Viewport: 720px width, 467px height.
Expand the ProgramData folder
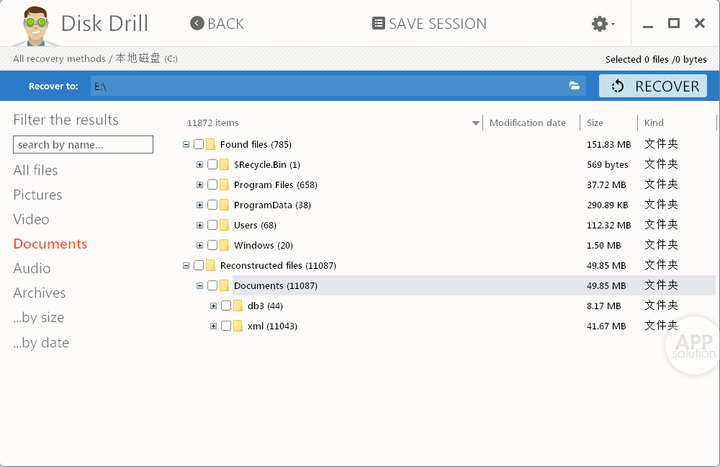[x=200, y=205]
